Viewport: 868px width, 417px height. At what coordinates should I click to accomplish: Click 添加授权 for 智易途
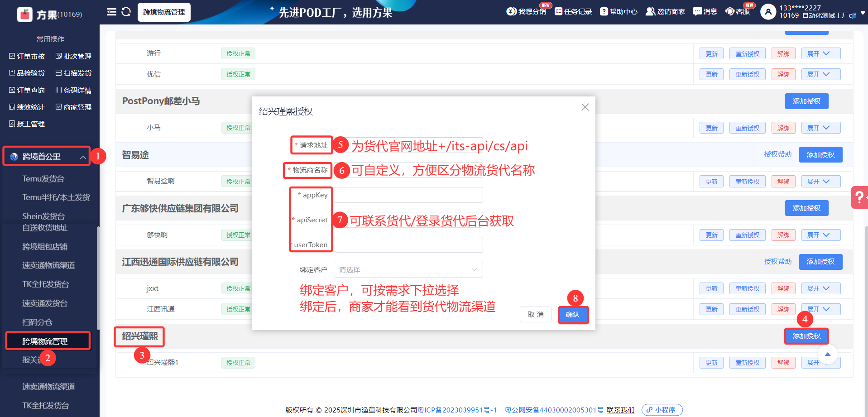click(820, 155)
